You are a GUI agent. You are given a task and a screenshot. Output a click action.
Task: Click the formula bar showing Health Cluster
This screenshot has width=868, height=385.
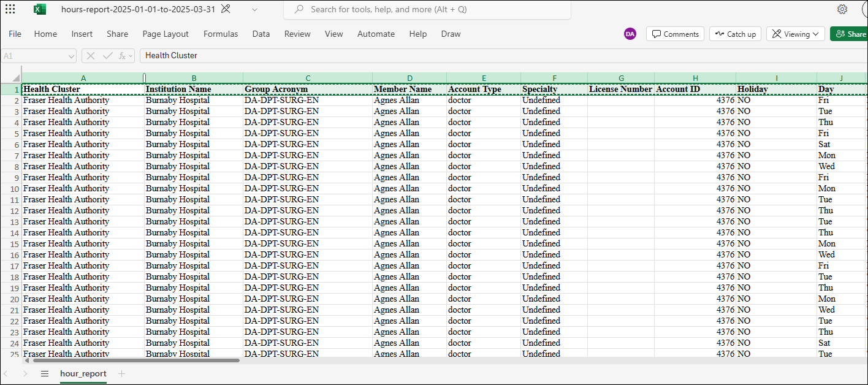pyautogui.click(x=503, y=56)
